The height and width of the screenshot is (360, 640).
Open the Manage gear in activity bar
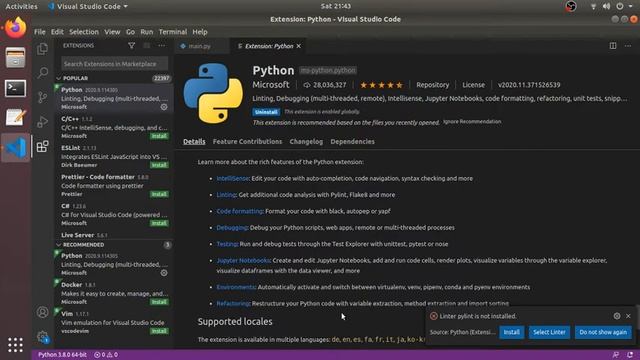(42, 337)
